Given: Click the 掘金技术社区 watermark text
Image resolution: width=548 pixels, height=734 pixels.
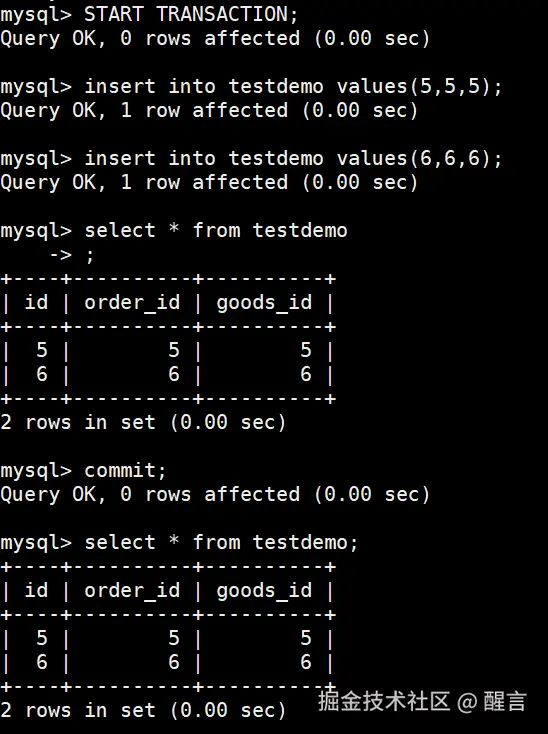Looking at the screenshot, I should (384, 701).
